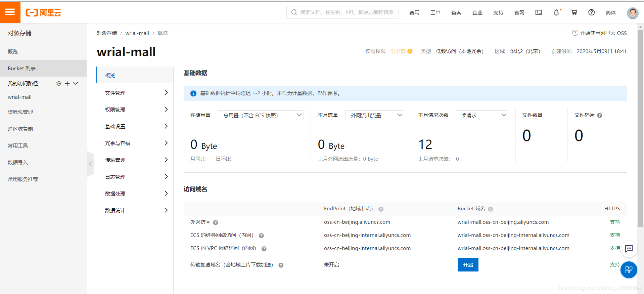Add a path with the plus icon
Screen dimensions: 644x294
tap(67, 83)
